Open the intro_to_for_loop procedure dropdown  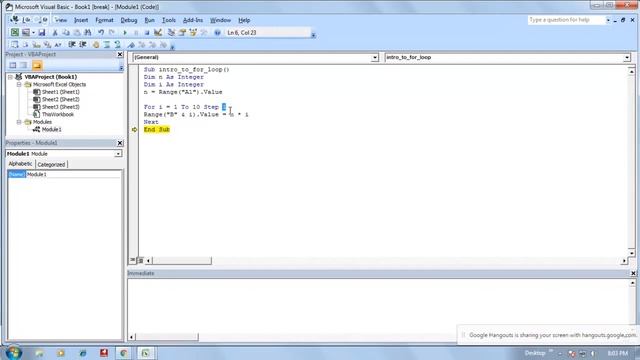click(x=627, y=58)
